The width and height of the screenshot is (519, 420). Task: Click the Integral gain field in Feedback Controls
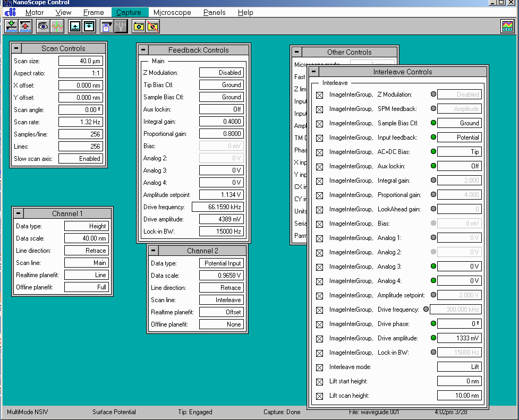coord(222,122)
